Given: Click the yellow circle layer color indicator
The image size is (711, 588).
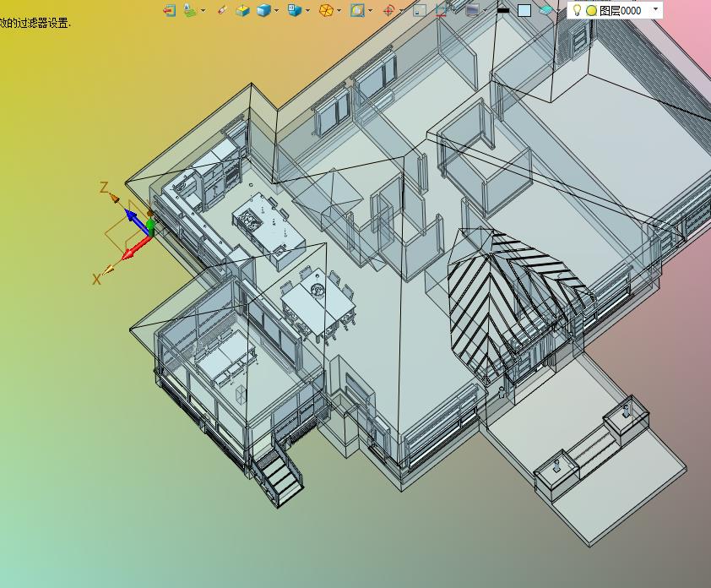Looking at the screenshot, I should point(591,11).
